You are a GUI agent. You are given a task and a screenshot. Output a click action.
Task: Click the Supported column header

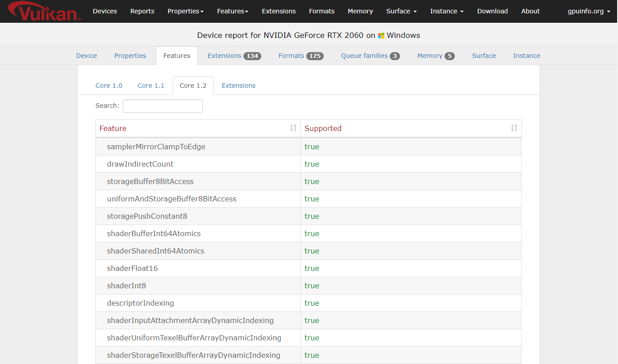click(x=411, y=128)
